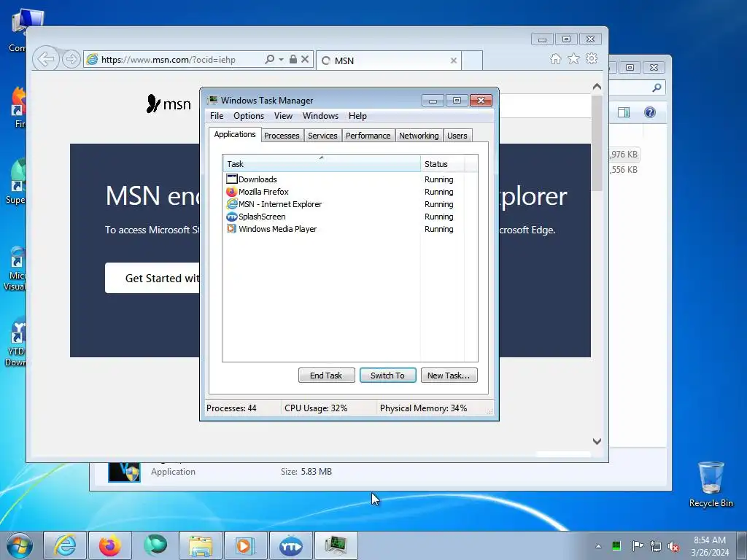This screenshot has width=747, height=560.
Task: Open the File menu in Task Manager
Action: click(x=216, y=116)
